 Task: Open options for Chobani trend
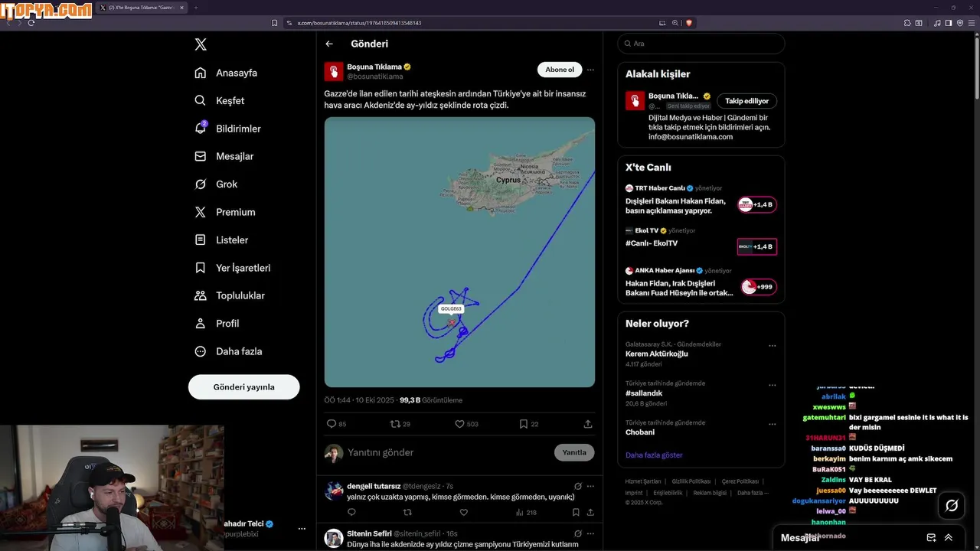point(773,424)
